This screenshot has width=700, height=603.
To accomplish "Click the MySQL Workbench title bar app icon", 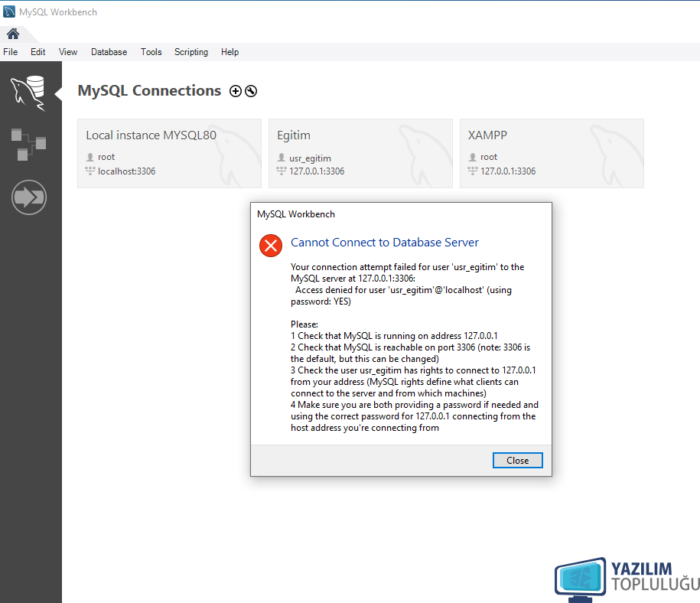I will coord(9,11).
